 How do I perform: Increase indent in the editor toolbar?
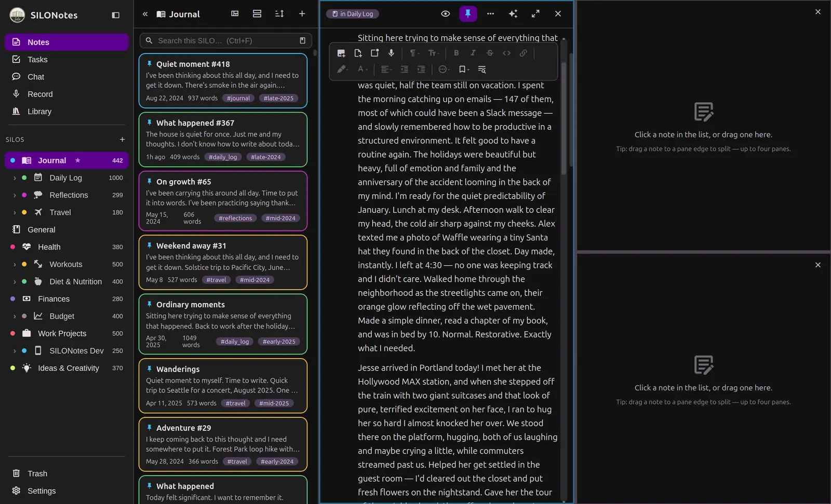click(x=421, y=69)
